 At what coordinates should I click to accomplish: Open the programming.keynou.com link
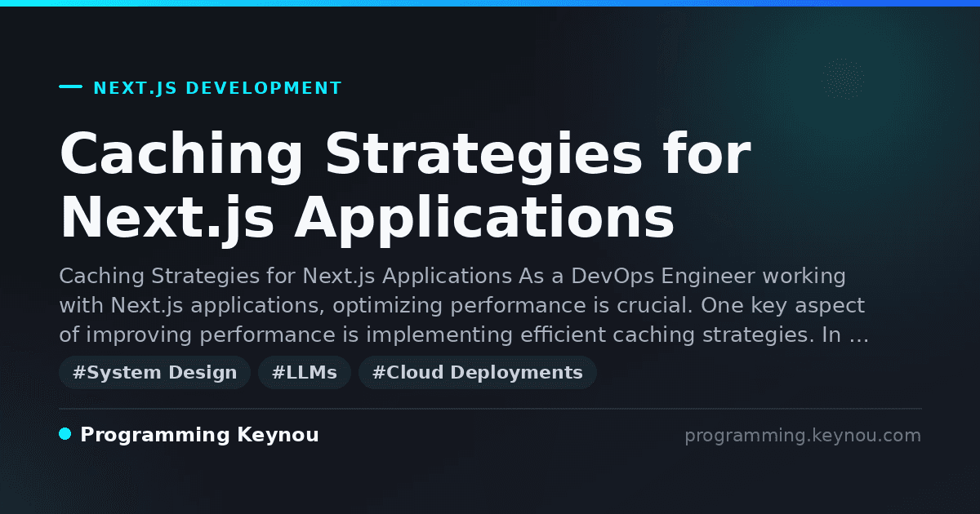[x=803, y=436]
